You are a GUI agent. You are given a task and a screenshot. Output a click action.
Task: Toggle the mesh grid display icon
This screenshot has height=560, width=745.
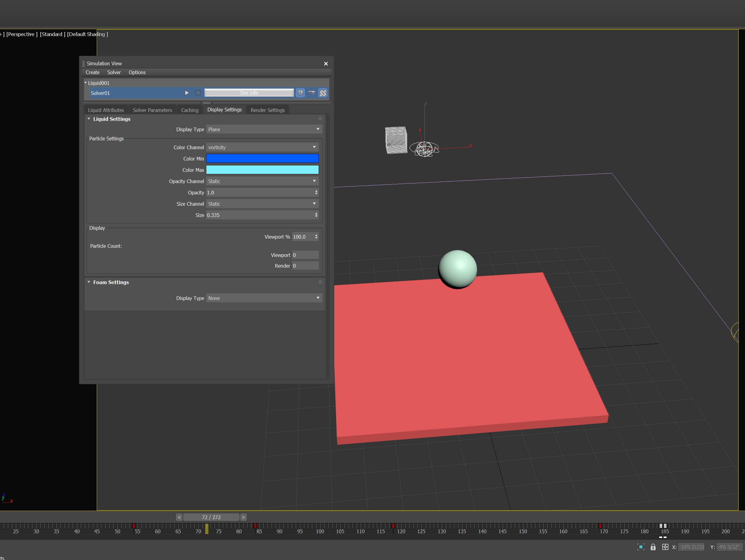[323, 93]
